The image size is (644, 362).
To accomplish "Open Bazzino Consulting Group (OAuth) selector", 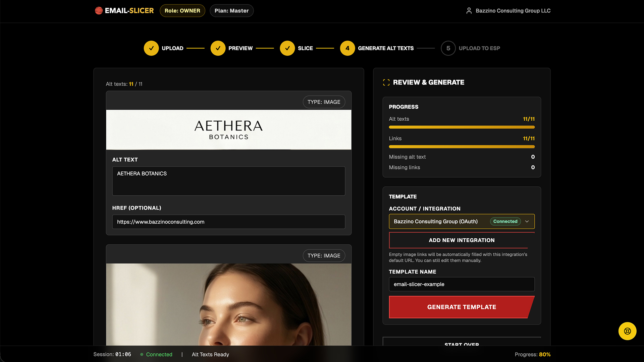I will [462, 222].
